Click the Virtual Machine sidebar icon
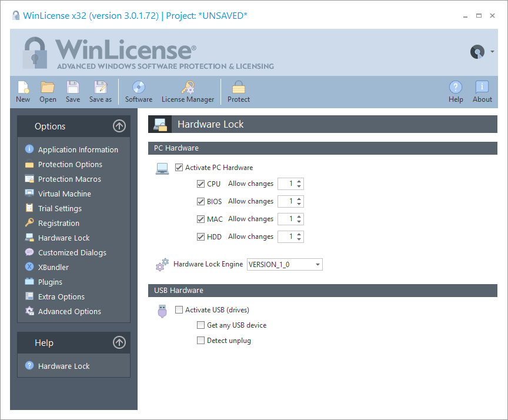This screenshot has width=508, height=420. (x=29, y=193)
